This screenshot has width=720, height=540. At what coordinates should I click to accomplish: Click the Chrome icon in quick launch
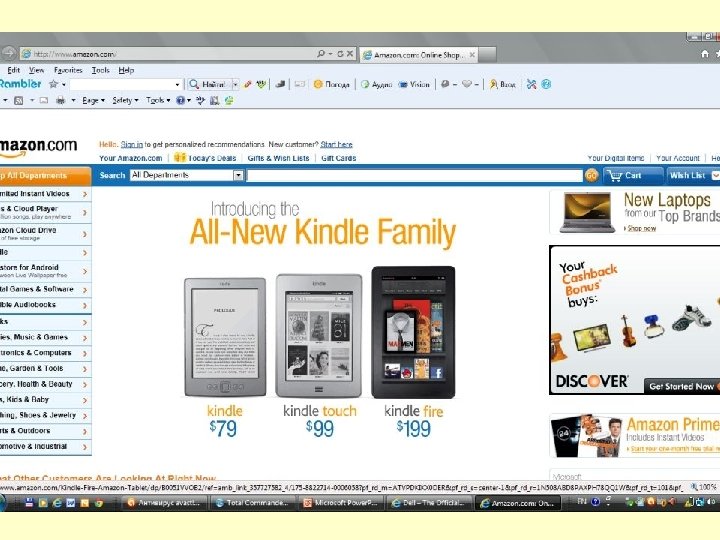[98, 503]
